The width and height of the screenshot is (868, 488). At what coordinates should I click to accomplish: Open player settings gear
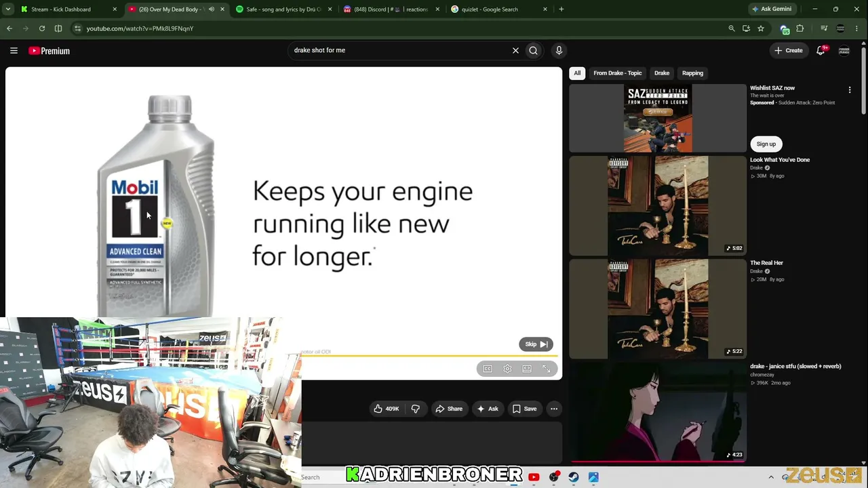click(x=507, y=369)
